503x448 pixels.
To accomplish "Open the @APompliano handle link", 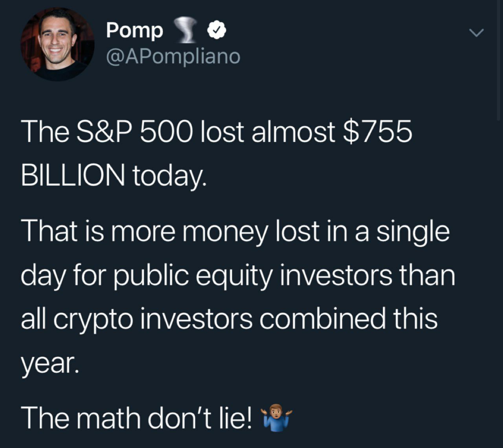I will (173, 57).
